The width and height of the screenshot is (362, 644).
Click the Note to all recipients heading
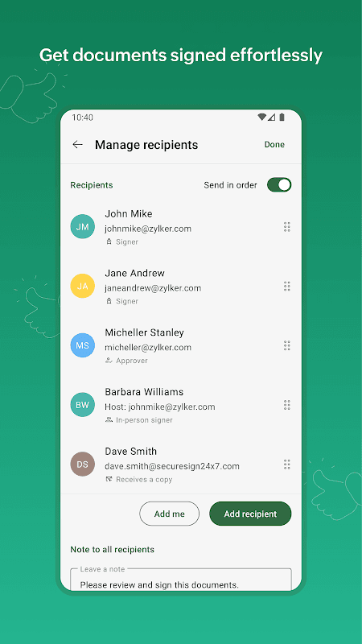tap(112, 550)
